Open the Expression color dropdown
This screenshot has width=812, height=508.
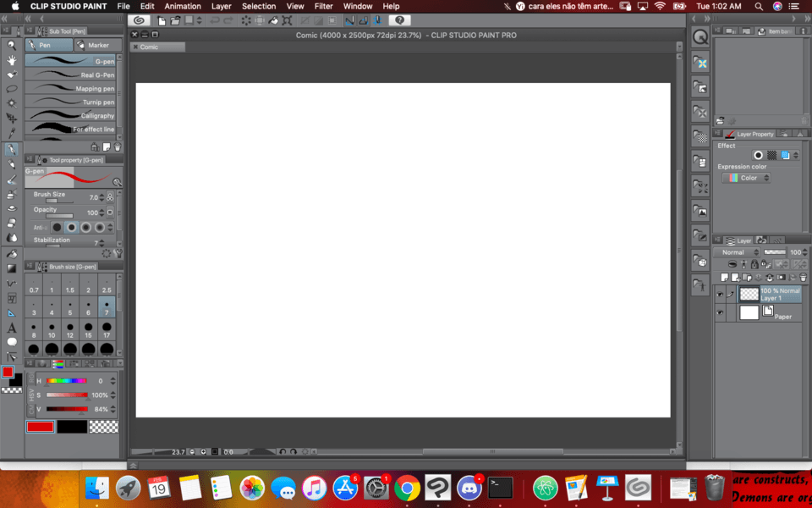[746, 178]
